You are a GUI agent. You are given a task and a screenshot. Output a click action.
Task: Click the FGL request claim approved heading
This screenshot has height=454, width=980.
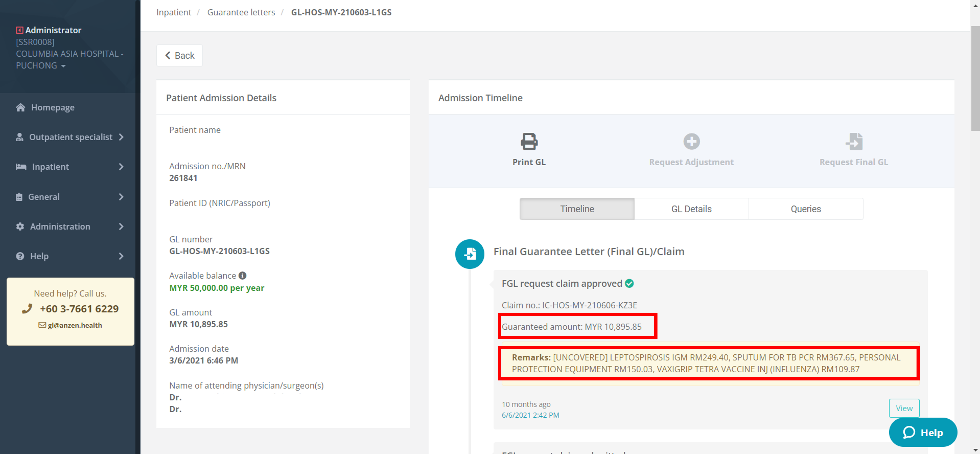(562, 283)
